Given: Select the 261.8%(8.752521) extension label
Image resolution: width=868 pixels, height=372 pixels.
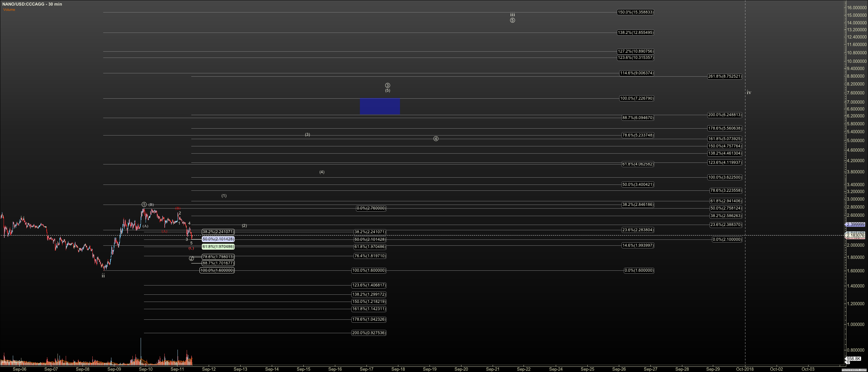Looking at the screenshot, I should [x=725, y=77].
